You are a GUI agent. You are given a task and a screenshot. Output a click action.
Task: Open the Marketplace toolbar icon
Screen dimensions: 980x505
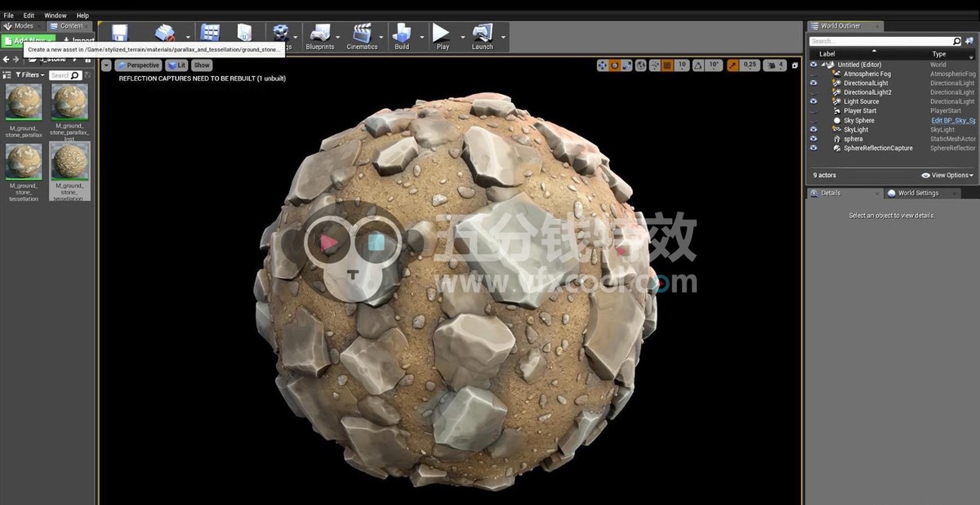pyautogui.click(x=244, y=33)
